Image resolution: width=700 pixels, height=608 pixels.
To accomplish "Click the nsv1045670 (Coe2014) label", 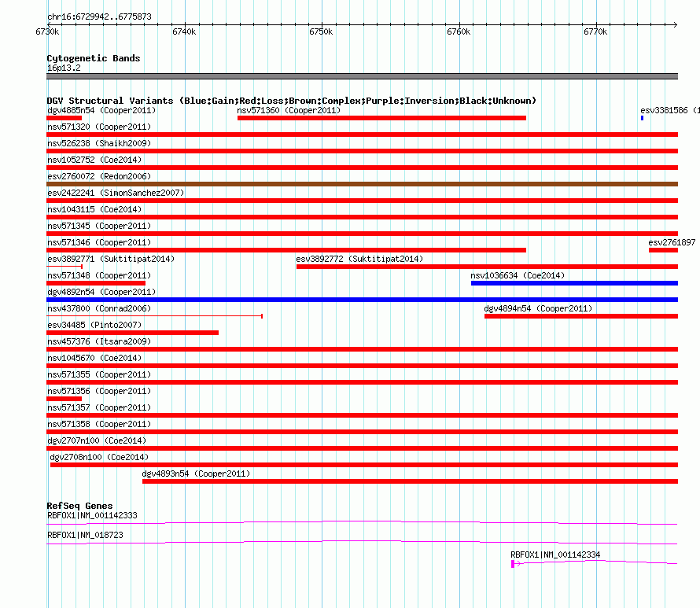I will tap(94, 358).
